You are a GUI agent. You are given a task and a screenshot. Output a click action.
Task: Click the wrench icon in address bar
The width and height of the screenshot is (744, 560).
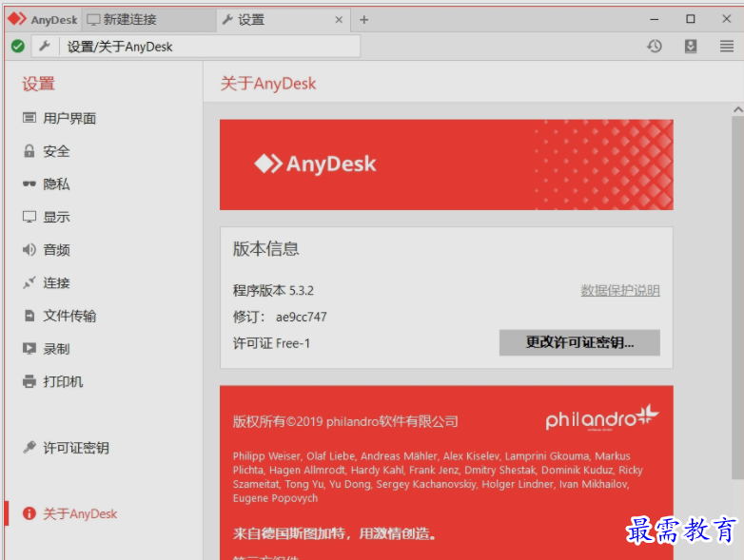[45, 46]
